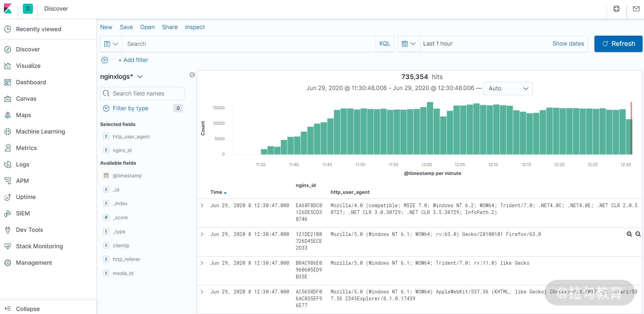Screen dimensions: 644x314
Task: Click the _id available field
Action: coord(116,190)
